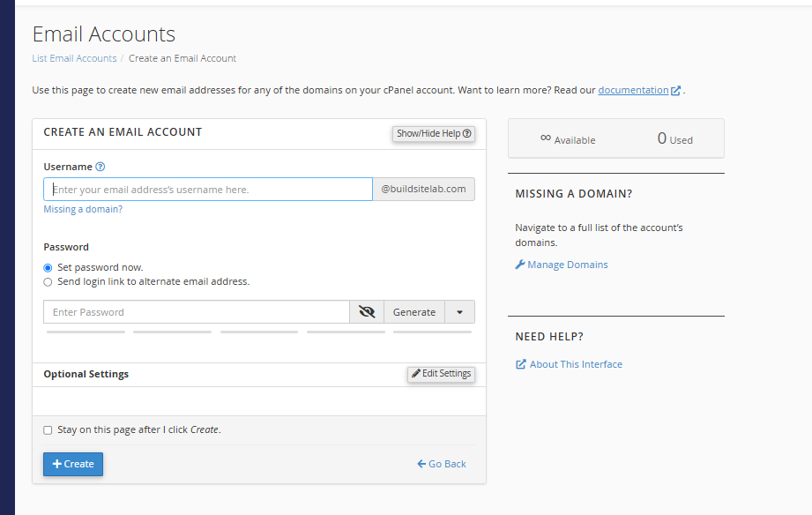Click the Create button
The image size is (812, 515).
pyautogui.click(x=73, y=464)
